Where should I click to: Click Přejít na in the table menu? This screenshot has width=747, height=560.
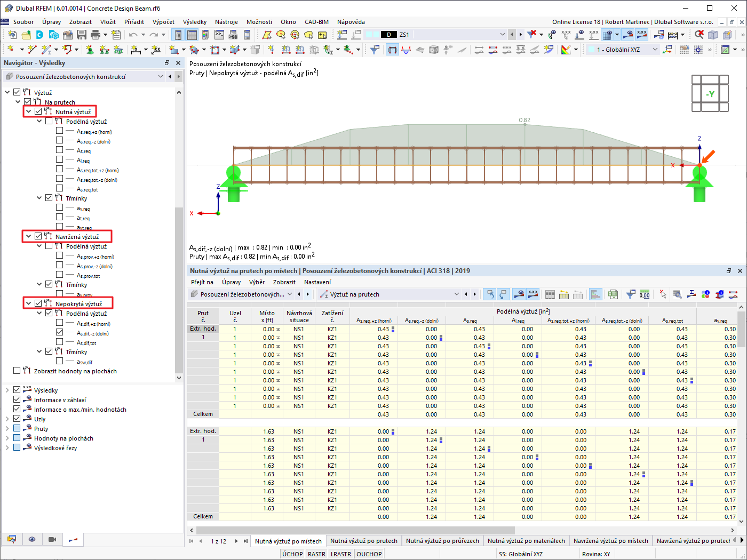click(x=203, y=282)
